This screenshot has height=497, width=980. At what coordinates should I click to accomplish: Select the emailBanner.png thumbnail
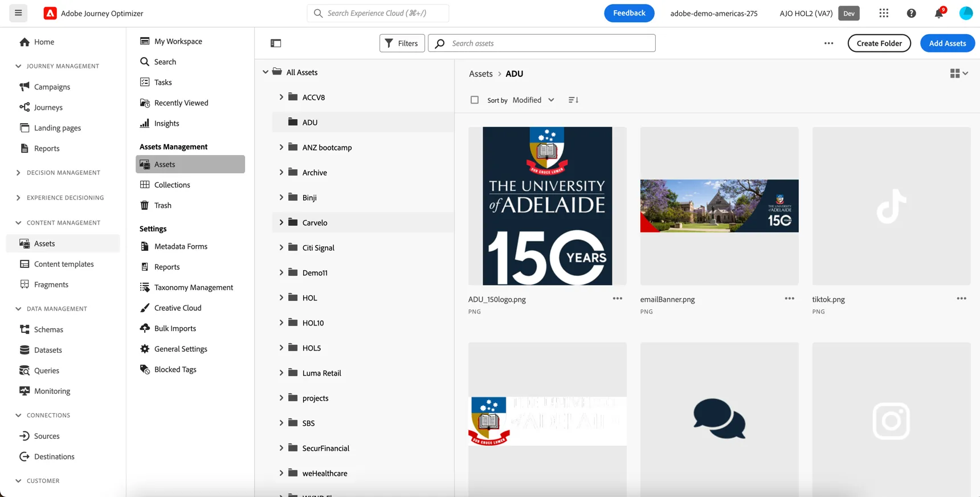coord(720,206)
